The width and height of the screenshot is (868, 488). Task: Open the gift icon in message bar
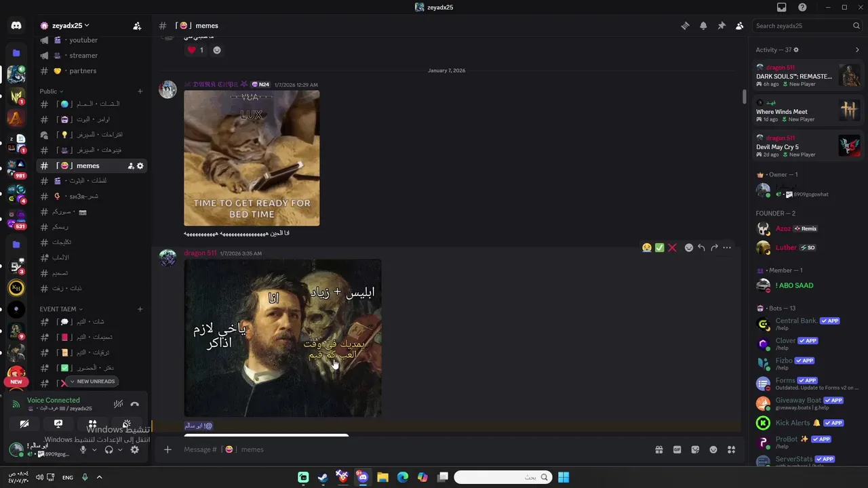(x=658, y=449)
